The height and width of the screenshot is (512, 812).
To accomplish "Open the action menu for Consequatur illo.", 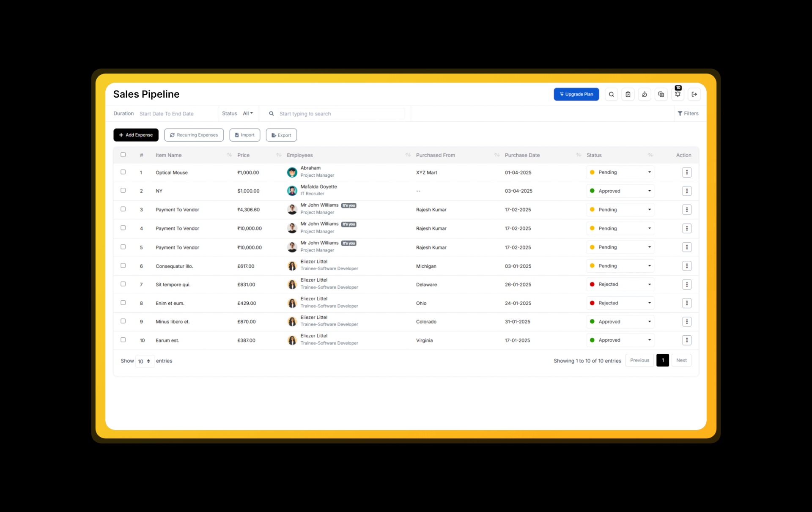I will coord(686,266).
